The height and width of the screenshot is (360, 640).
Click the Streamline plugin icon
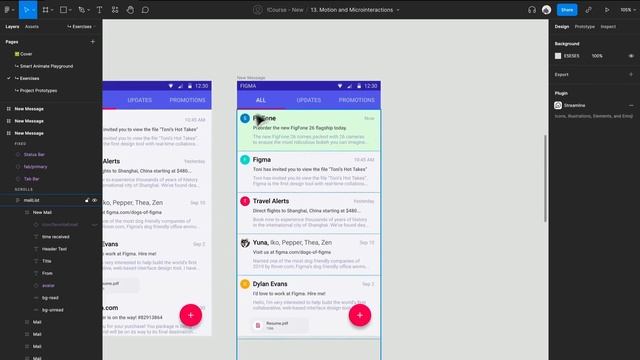tap(558, 105)
